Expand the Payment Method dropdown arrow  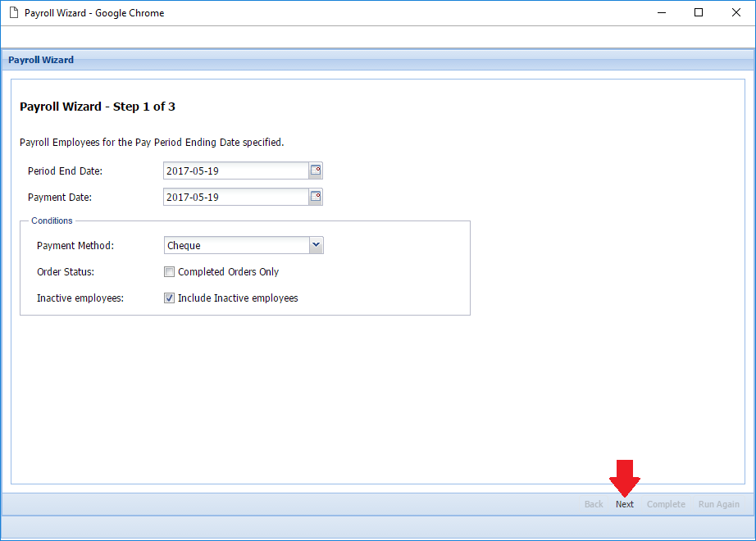coord(317,245)
